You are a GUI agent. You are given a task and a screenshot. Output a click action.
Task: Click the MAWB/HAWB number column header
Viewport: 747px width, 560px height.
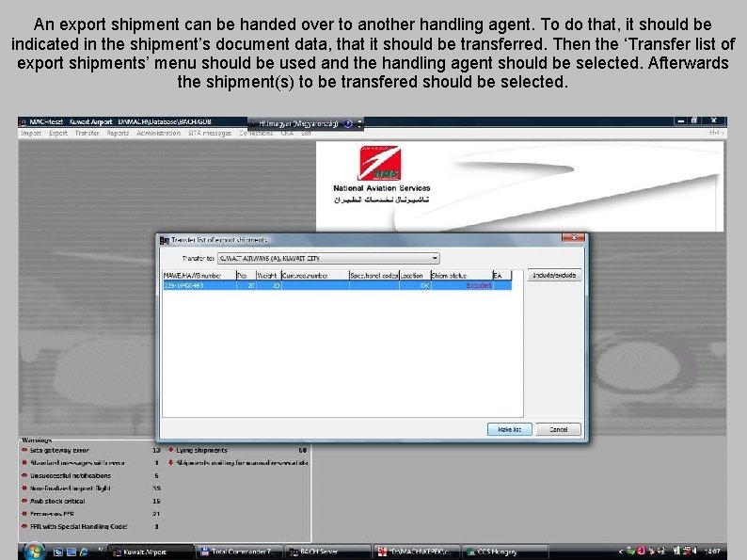point(199,276)
